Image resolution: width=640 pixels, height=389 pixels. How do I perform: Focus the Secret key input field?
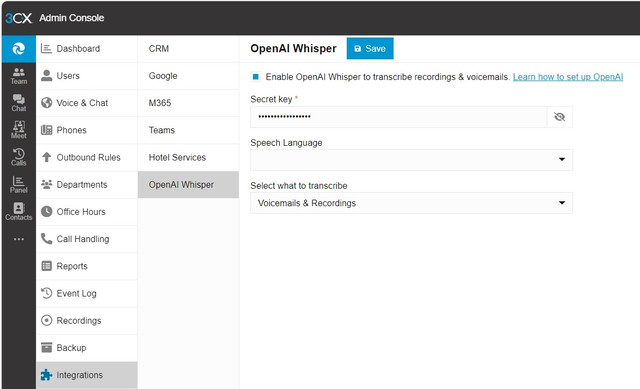point(398,117)
